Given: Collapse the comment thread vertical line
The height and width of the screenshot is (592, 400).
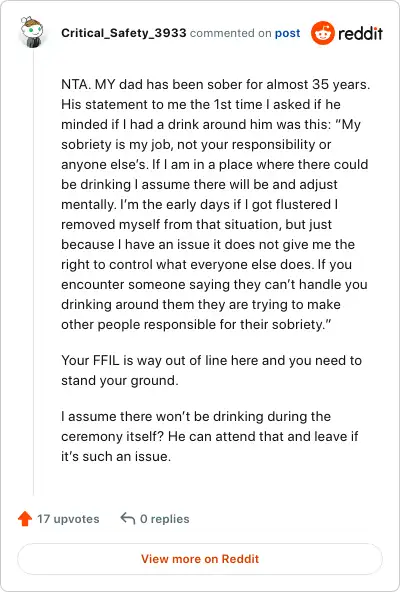Looking at the screenshot, I should pyautogui.click(x=33, y=272).
